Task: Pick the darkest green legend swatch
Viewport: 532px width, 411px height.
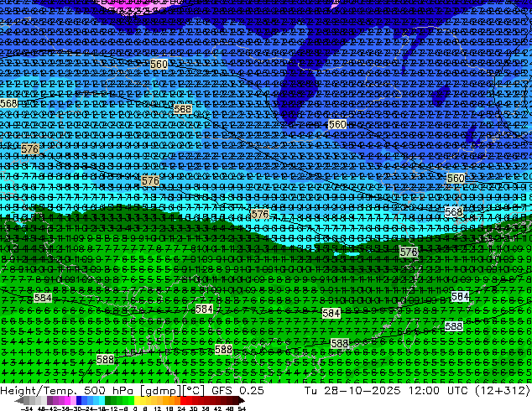Action: [108, 400]
